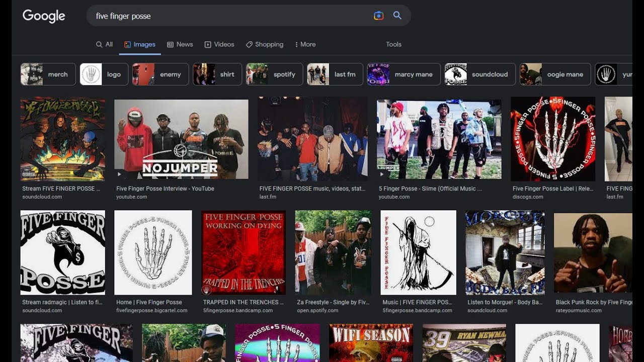Open the grim reaper with scythe artwork

pyautogui.click(x=418, y=252)
